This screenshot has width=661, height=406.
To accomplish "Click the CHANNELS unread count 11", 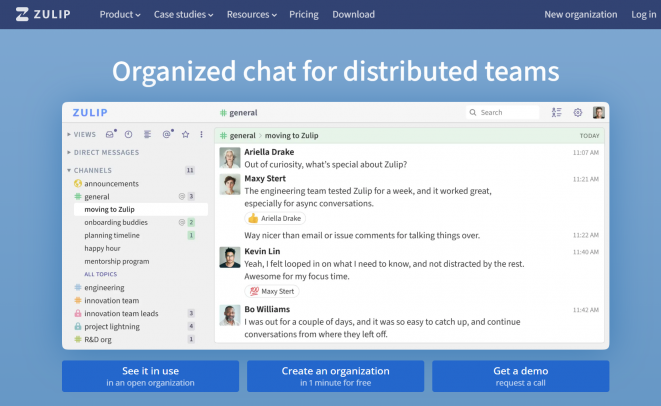I will pos(190,170).
